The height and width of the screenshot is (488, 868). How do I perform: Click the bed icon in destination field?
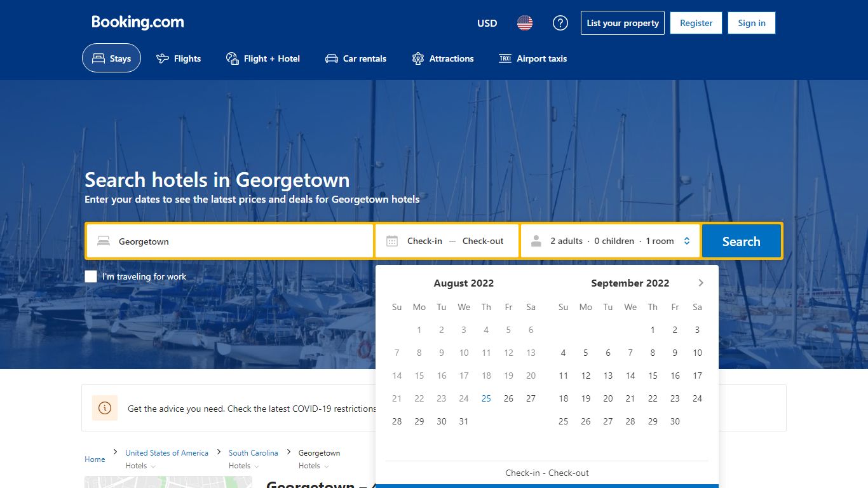coord(103,241)
